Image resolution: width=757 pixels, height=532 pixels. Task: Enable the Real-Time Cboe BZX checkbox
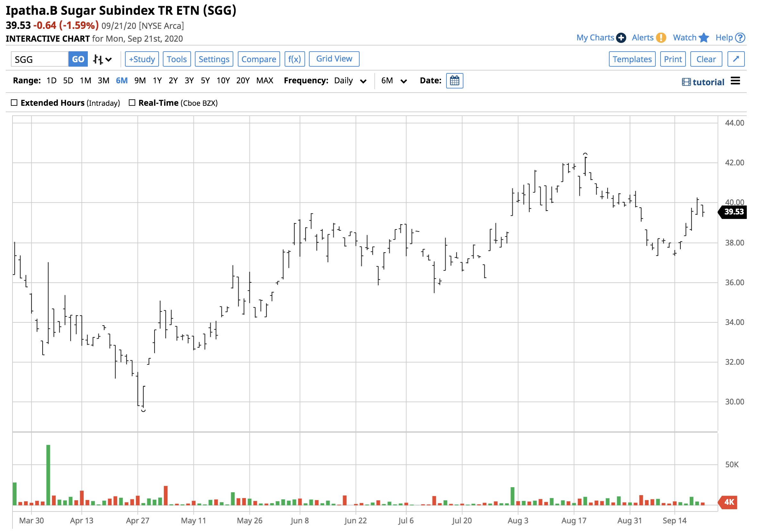[132, 103]
